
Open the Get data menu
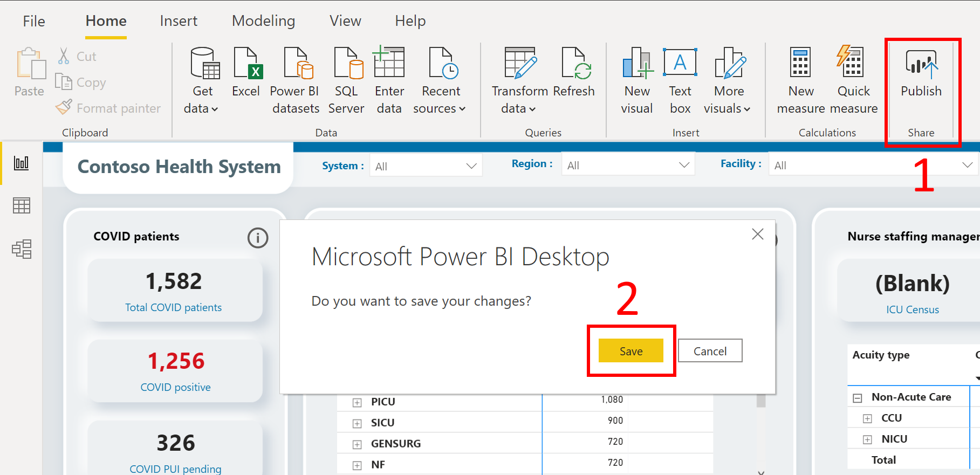[201, 81]
